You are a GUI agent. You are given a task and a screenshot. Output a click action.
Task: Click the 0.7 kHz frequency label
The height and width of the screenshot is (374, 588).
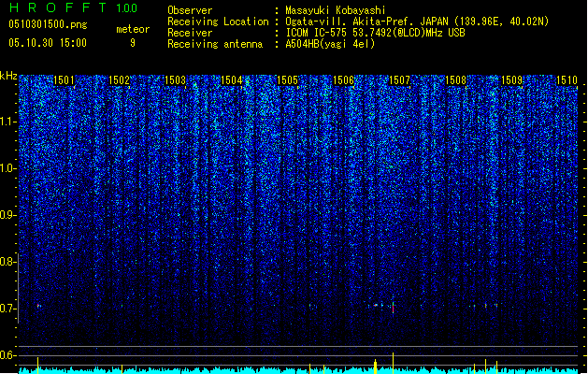[x=7, y=309]
